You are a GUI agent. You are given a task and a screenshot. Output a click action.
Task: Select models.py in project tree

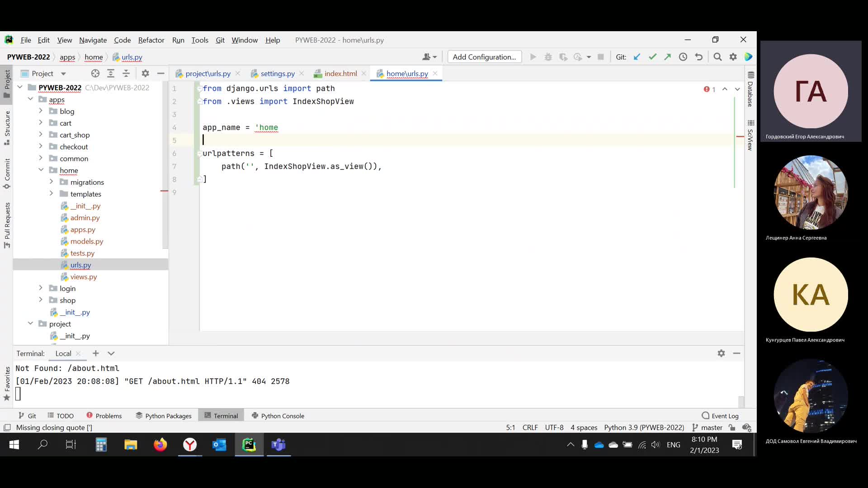click(86, 241)
